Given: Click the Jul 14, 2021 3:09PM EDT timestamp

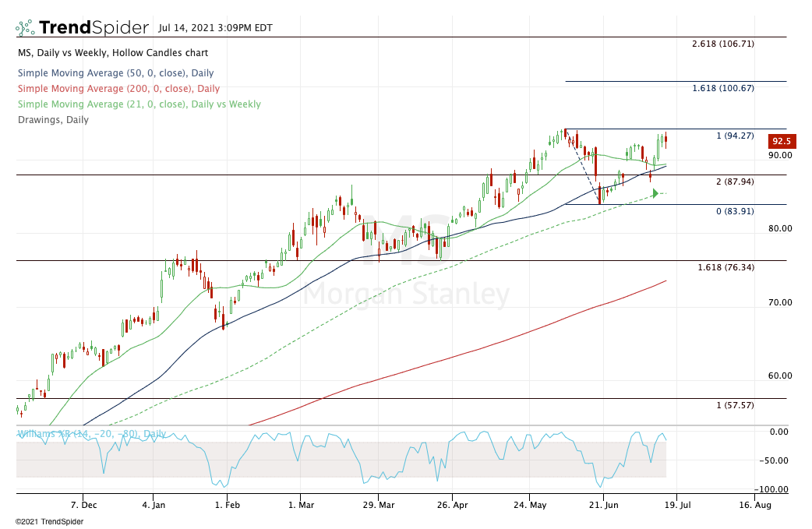Looking at the screenshot, I should tap(215, 28).
